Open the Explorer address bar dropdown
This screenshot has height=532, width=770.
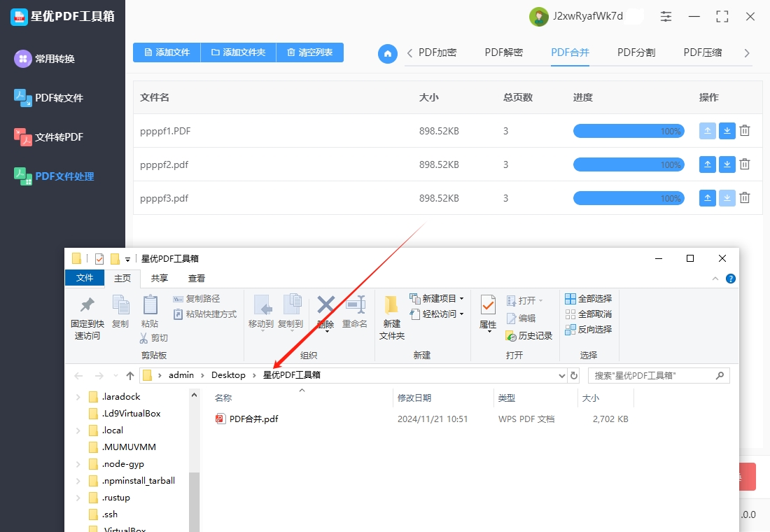point(562,376)
